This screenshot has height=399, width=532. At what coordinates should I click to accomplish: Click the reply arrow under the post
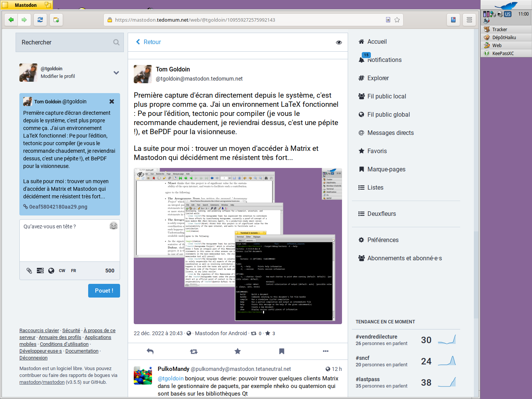[x=150, y=351]
